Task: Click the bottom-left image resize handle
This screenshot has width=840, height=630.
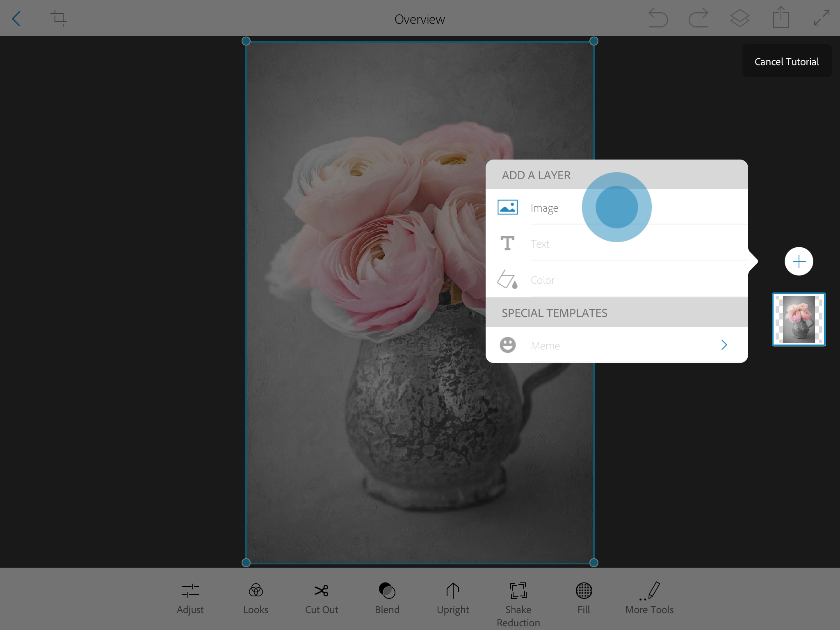Action: (246, 563)
